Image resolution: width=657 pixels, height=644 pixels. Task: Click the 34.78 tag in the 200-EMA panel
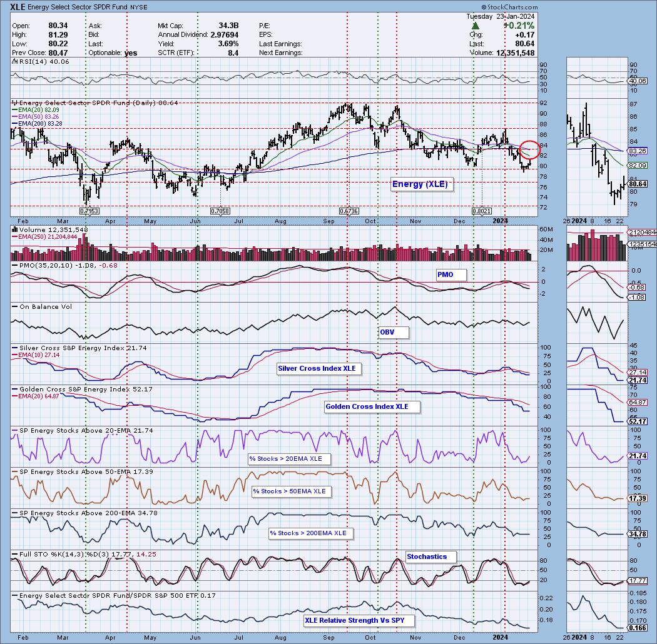click(x=638, y=535)
